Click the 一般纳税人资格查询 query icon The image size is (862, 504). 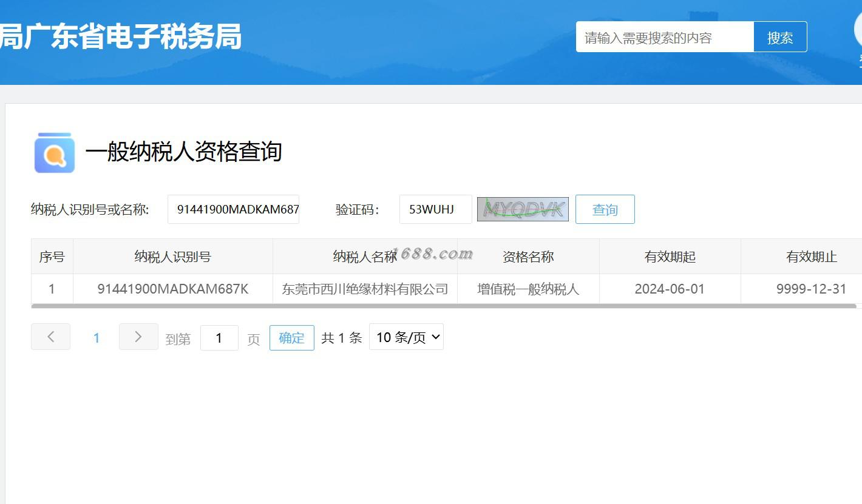55,153
